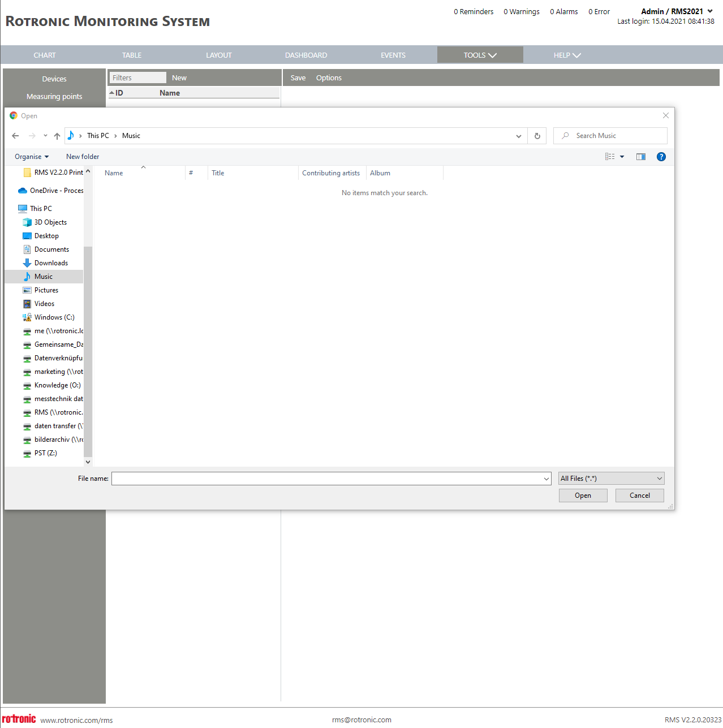Open the help question mark icon
723x728 pixels.
(x=661, y=157)
